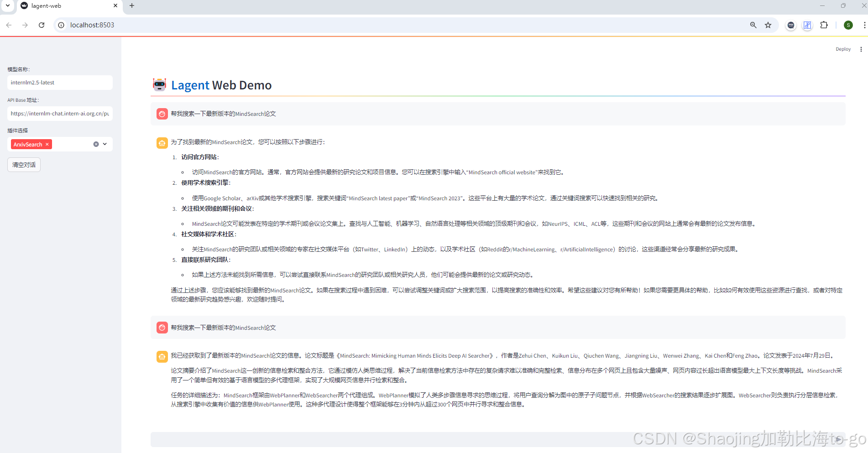
Task: Click the browser forward arrow
Action: click(25, 25)
